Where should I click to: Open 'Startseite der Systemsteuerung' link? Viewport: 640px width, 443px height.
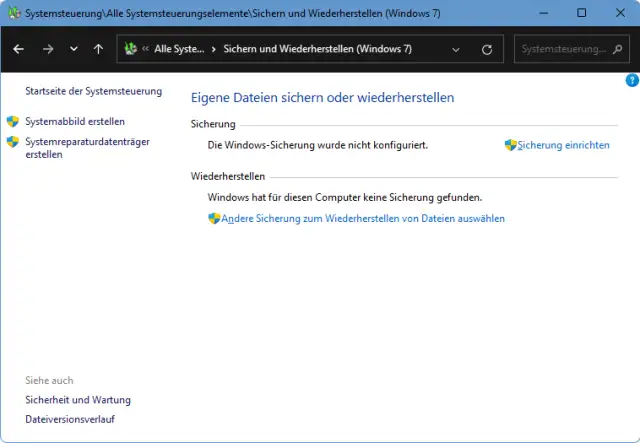[93, 91]
